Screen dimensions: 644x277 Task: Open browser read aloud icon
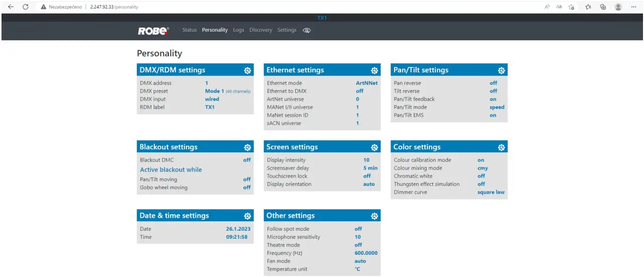click(547, 7)
